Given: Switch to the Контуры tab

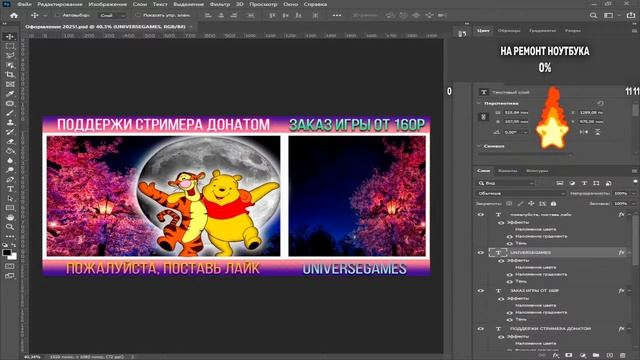Looking at the screenshot, I should coord(537,171).
